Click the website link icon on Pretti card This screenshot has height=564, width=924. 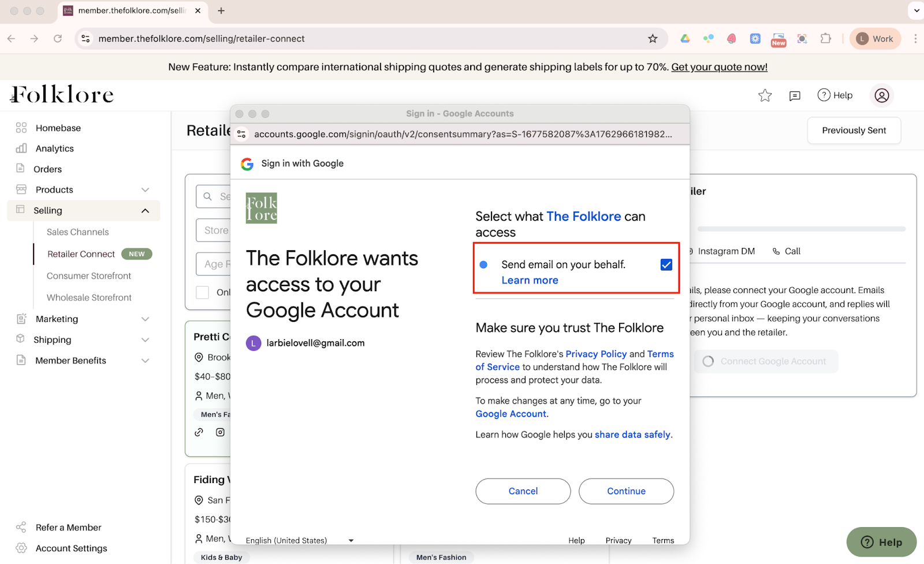pyautogui.click(x=199, y=432)
